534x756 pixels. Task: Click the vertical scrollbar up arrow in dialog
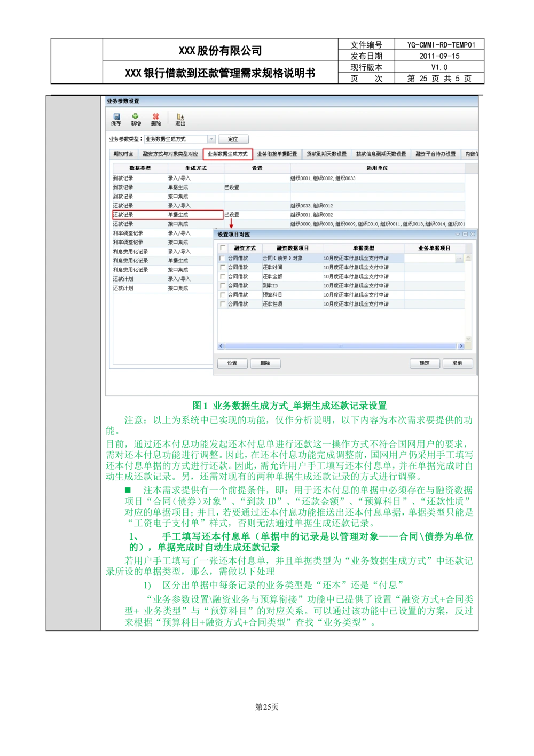click(x=468, y=258)
